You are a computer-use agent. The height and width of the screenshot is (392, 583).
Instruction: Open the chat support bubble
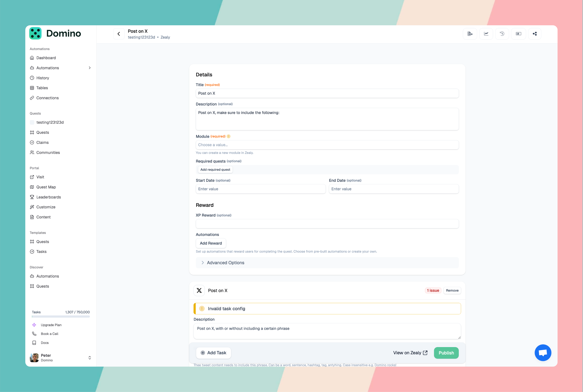543,353
